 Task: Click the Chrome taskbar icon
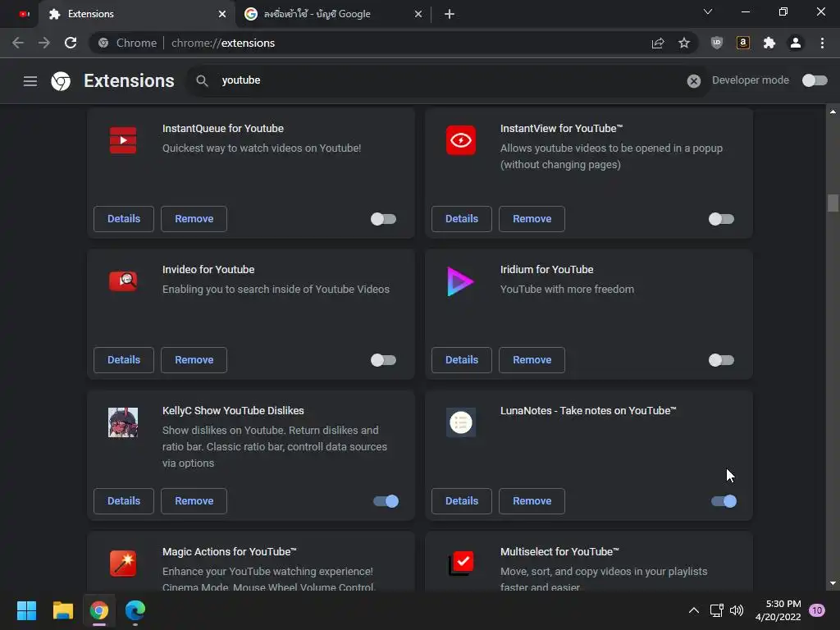[x=99, y=610]
